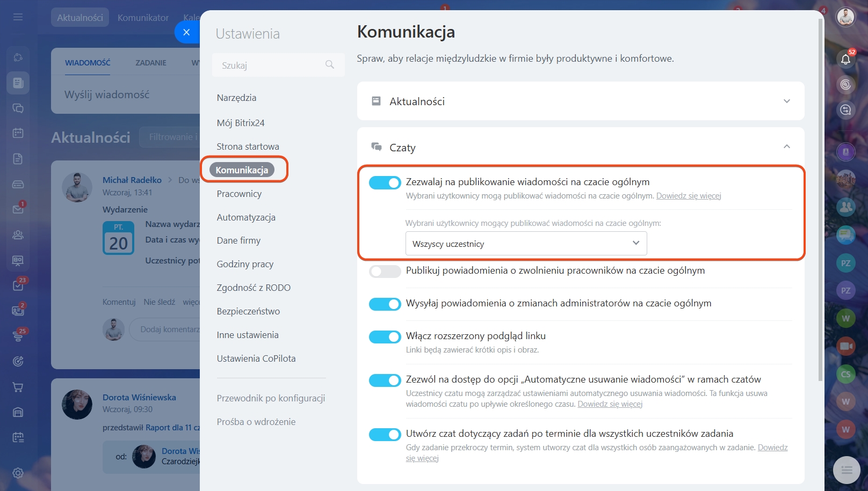Open the Calendar icon in the left sidebar

18,133
